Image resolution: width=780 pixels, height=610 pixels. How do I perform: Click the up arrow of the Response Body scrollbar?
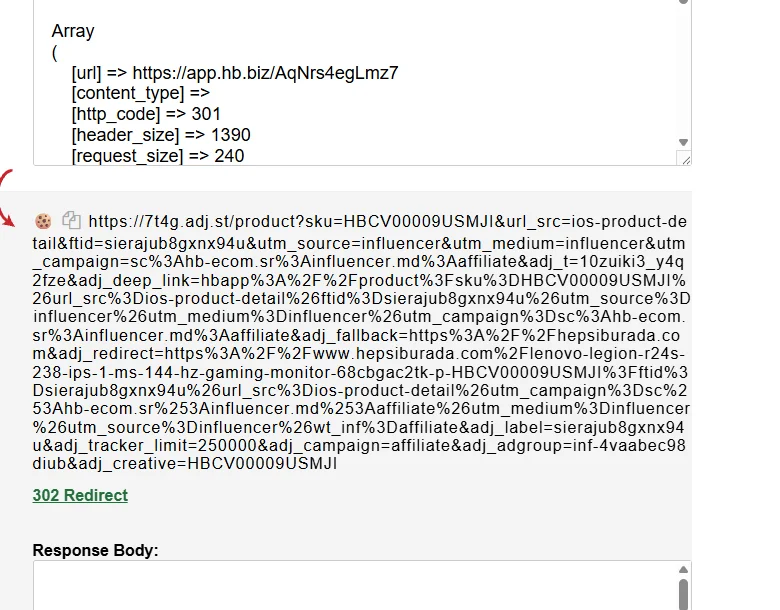(x=683, y=570)
